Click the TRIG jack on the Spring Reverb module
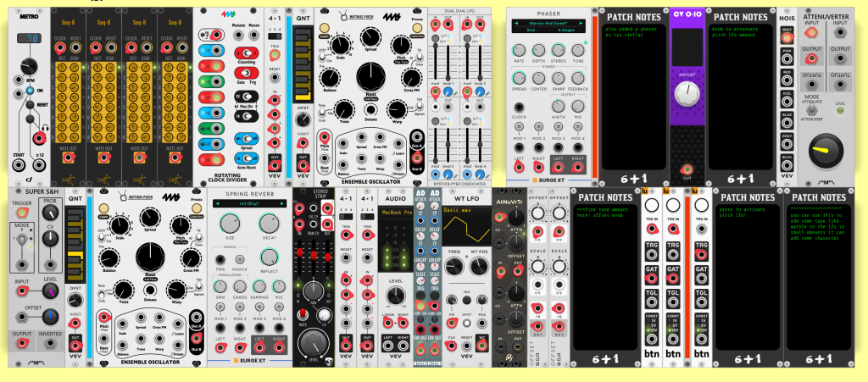This screenshot has height=382, width=868. (220, 259)
